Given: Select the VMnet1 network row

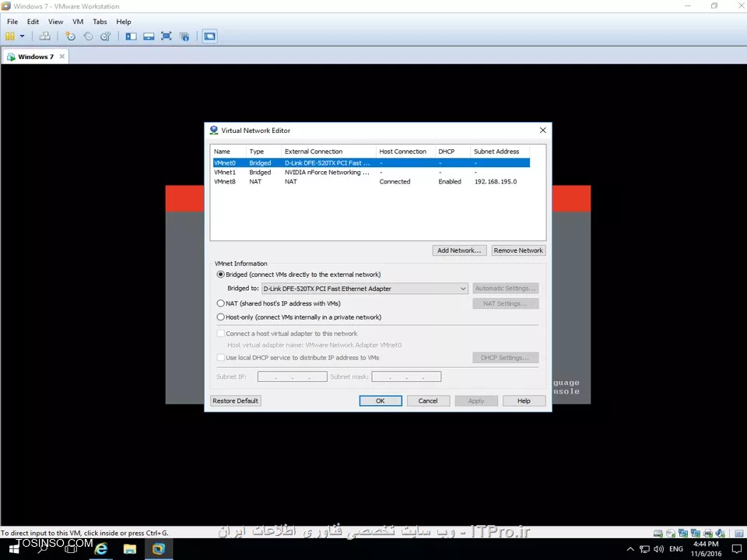Looking at the screenshot, I should [x=371, y=173].
